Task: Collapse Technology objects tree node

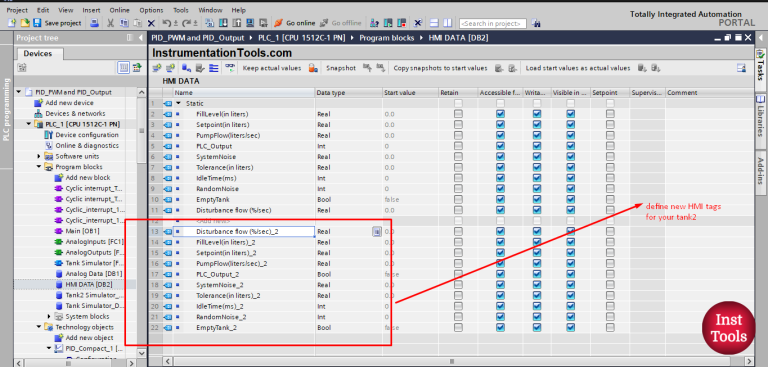Action: pos(39,327)
